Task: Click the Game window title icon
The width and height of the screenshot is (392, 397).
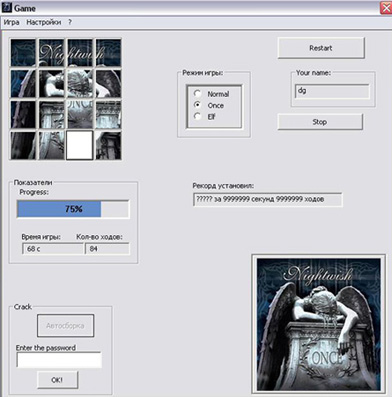Action: click(x=7, y=7)
